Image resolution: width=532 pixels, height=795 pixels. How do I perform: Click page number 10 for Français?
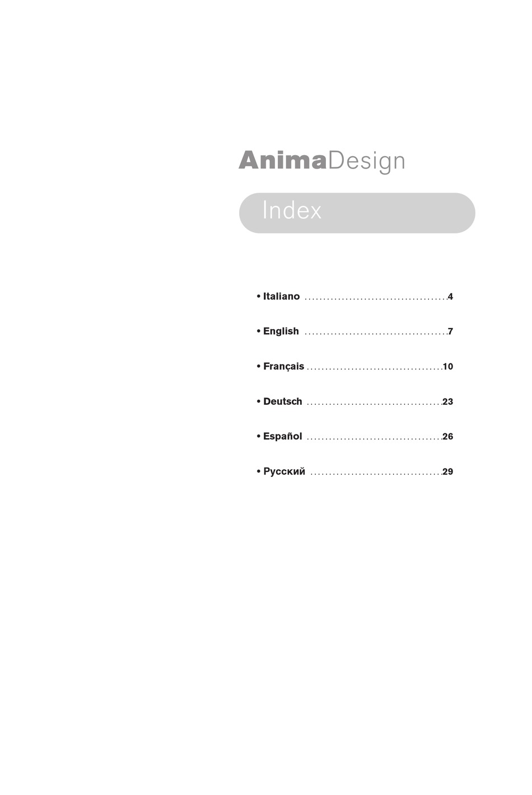pos(448,367)
